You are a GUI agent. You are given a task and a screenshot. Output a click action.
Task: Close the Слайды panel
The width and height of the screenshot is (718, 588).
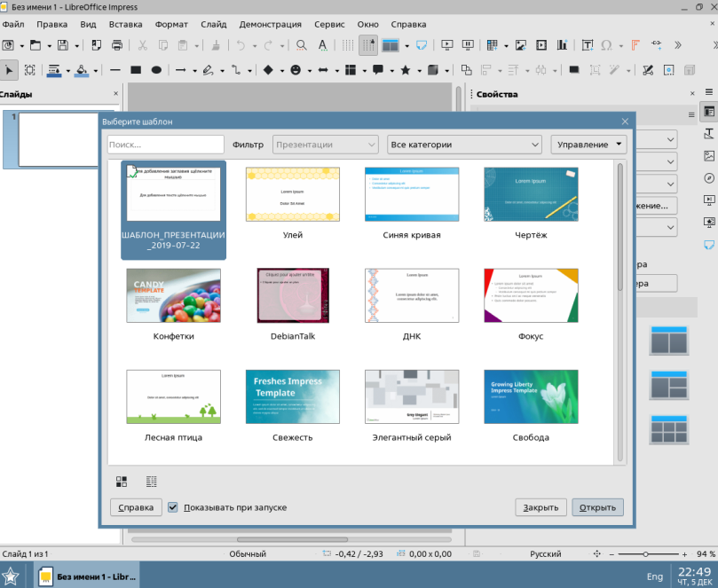116,93
